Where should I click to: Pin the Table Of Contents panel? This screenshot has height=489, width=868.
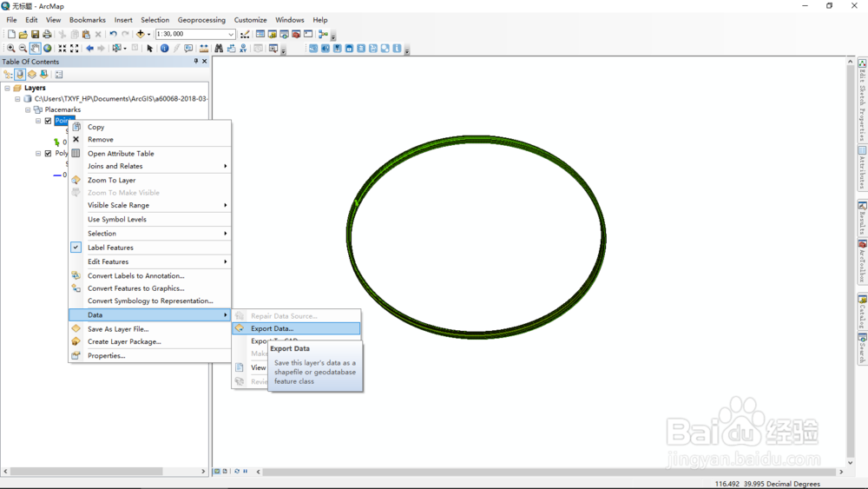[x=196, y=62]
